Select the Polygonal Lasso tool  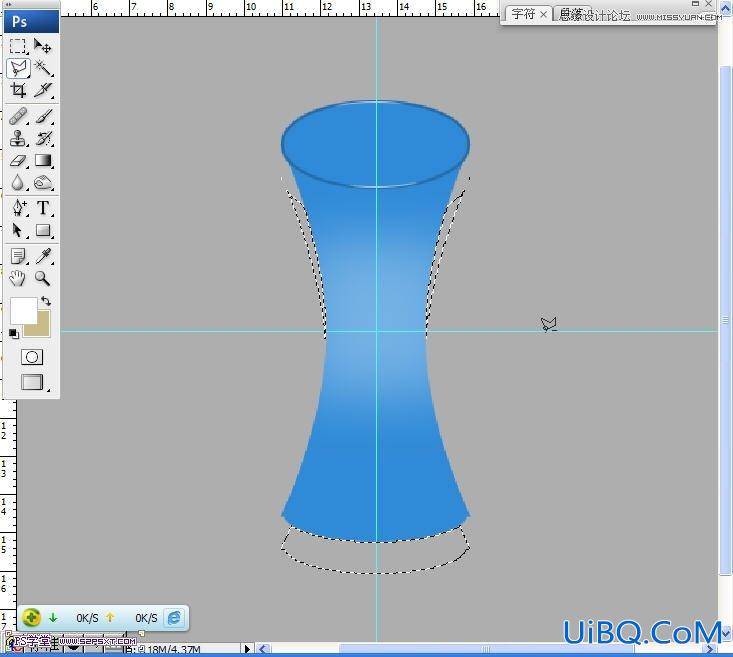[18, 68]
